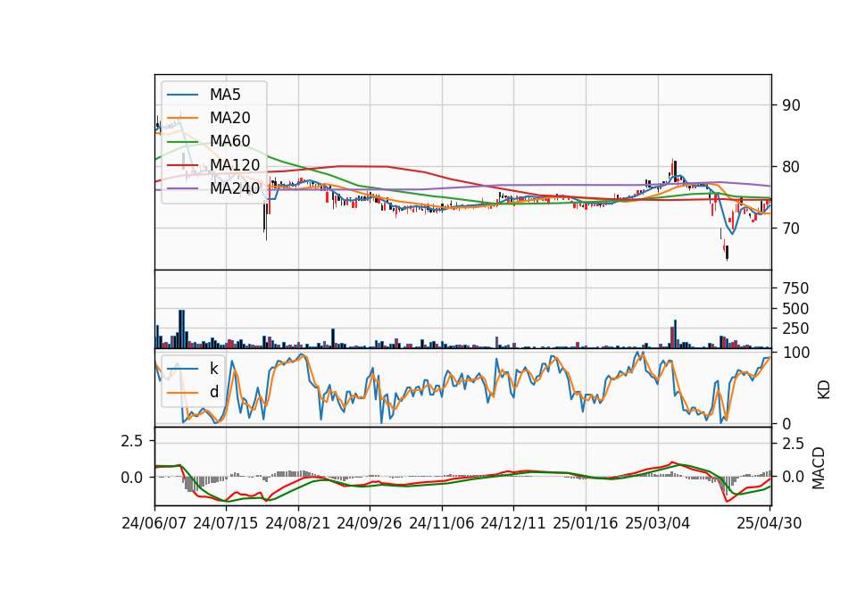Click the KD axis title
The height and width of the screenshot is (616, 857).
click(824, 389)
